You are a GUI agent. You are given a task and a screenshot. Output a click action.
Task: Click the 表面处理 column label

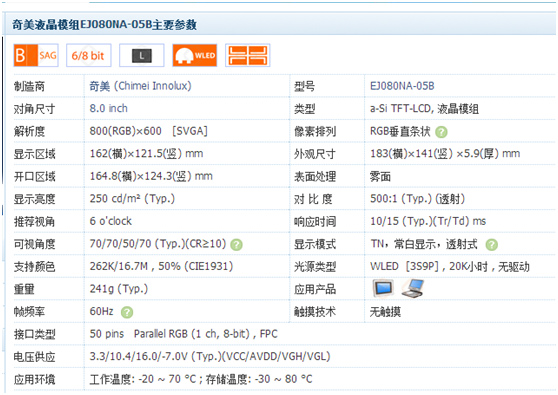[315, 177]
